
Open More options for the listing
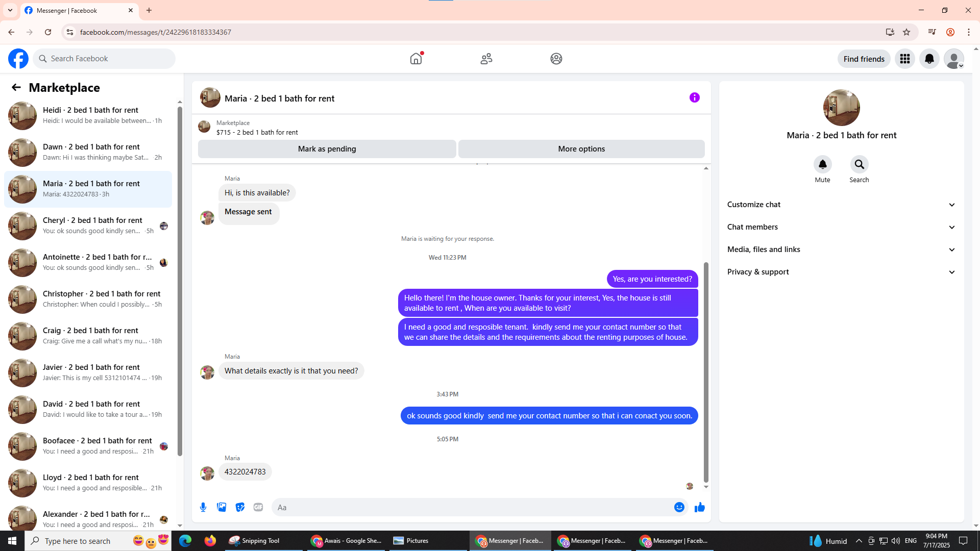(581, 149)
